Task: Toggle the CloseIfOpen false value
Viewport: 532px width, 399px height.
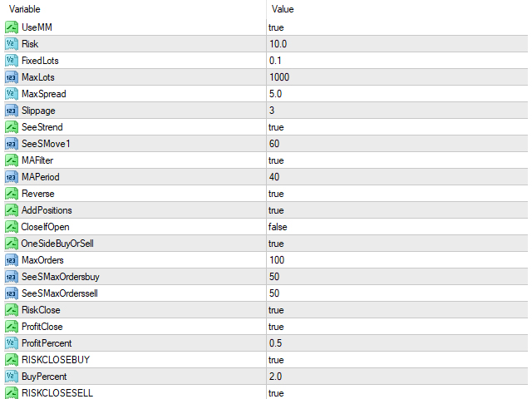Action: point(397,227)
